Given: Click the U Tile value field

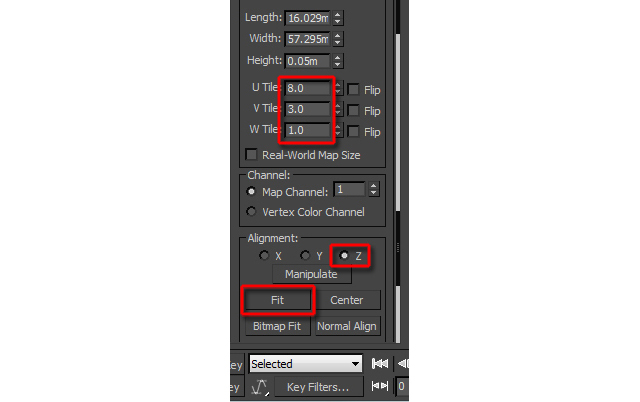Looking at the screenshot, I should pyautogui.click(x=307, y=88).
